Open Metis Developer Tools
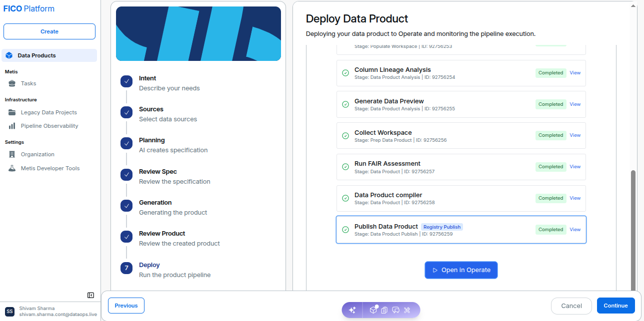This screenshot has width=644, height=321. [x=49, y=168]
